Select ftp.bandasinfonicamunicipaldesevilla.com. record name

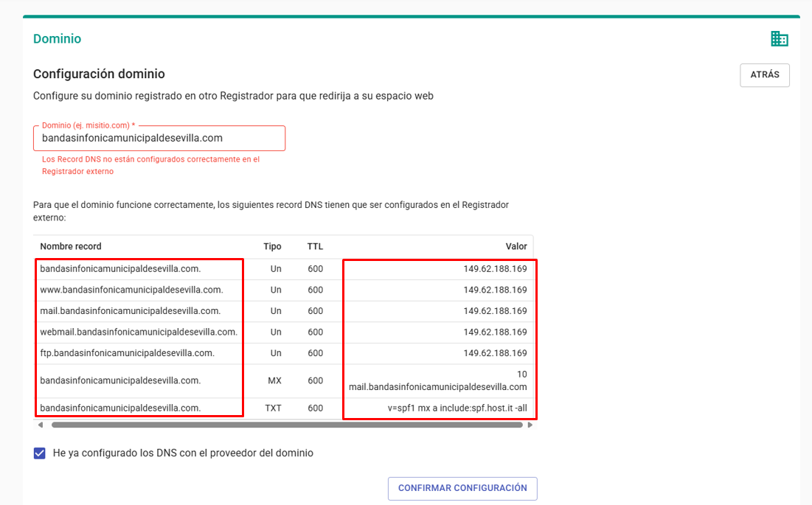(128, 353)
